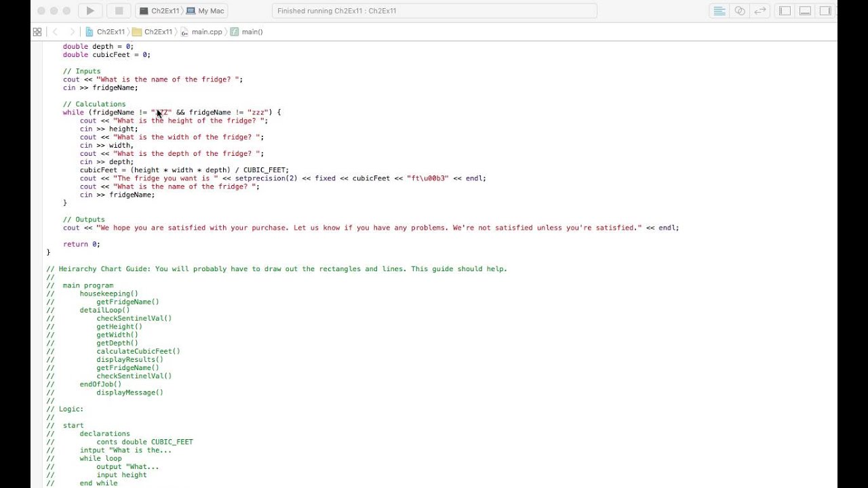Open Ch2Ex11 project in jump bar

[105, 32]
